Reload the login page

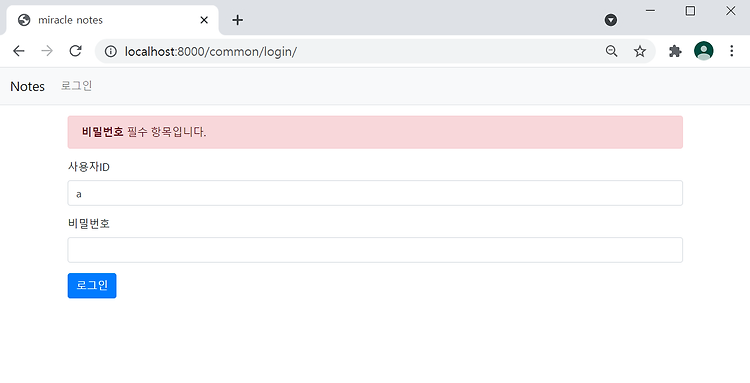76,51
